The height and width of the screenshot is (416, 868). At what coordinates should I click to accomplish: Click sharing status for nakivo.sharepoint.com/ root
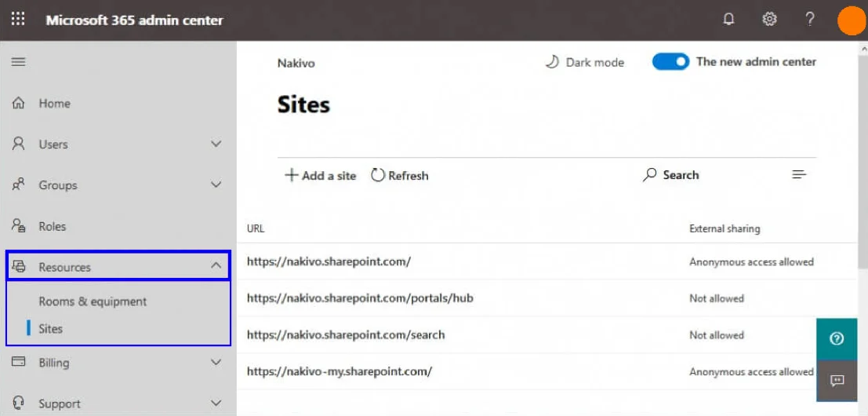[751, 261]
